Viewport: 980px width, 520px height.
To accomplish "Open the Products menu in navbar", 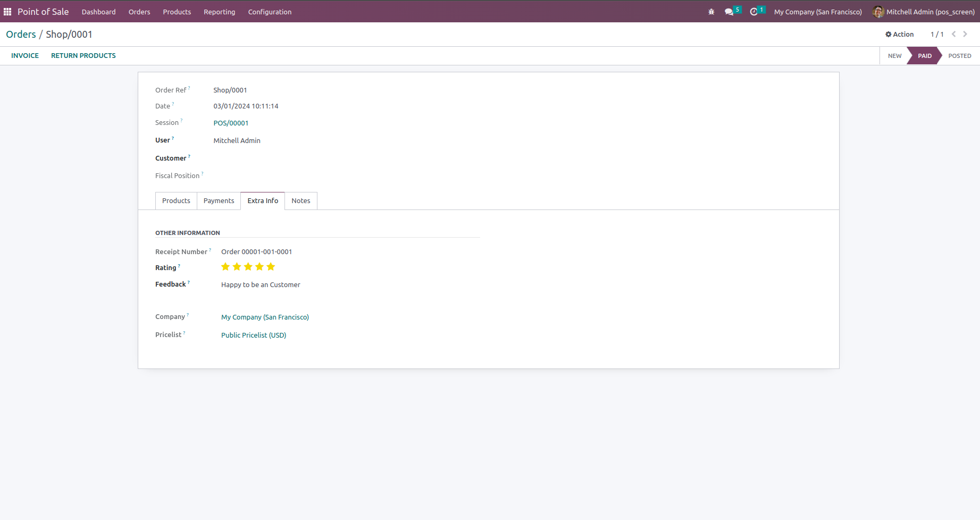I will (177, 12).
